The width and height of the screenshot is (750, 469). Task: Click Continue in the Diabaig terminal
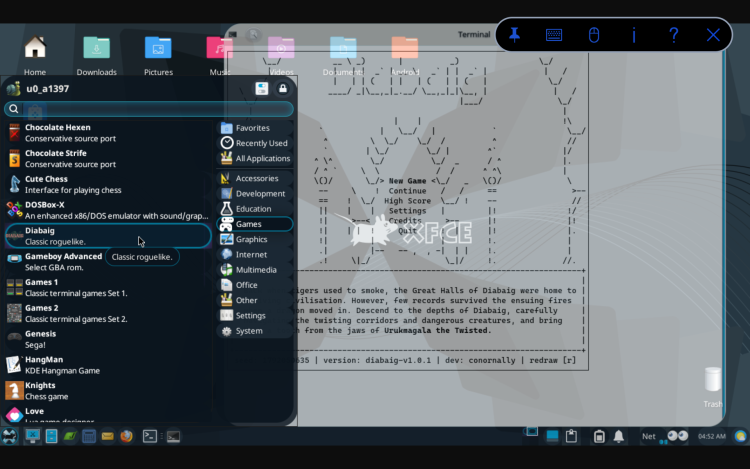[408, 191]
